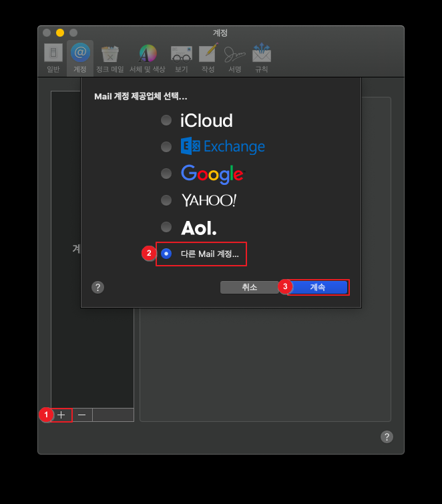The width and height of the screenshot is (442, 504).
Task: Click the YAHOO! provider logo
Action: pos(209,200)
